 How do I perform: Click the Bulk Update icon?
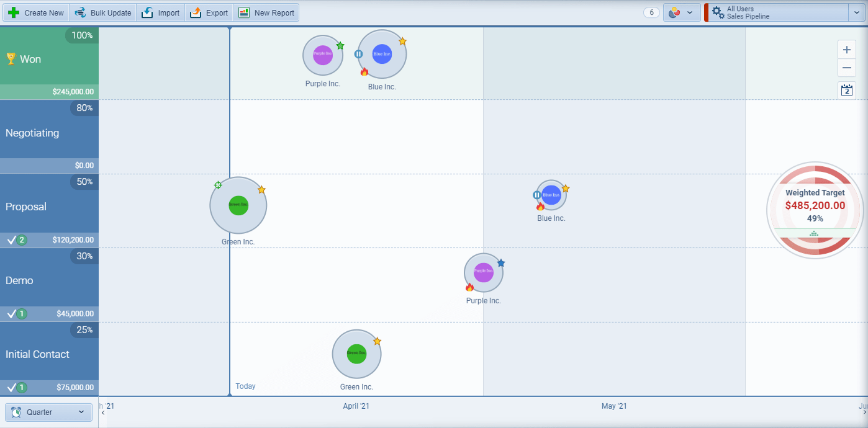(x=79, y=12)
